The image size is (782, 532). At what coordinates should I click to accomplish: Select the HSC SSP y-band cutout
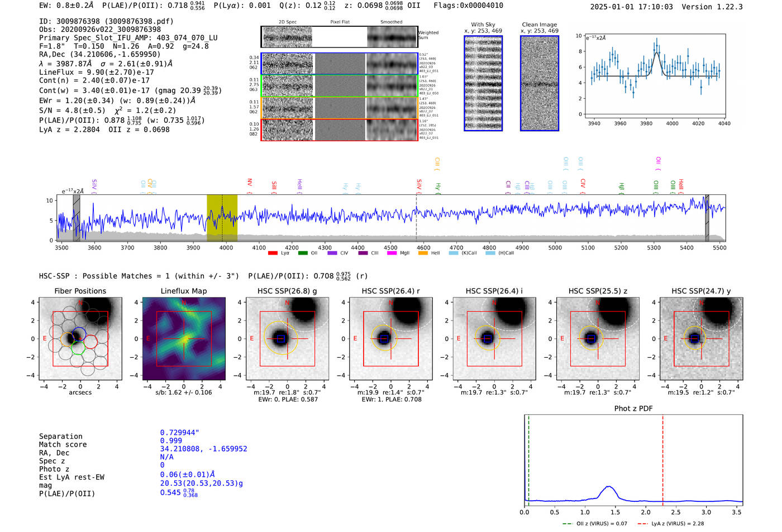701,339
